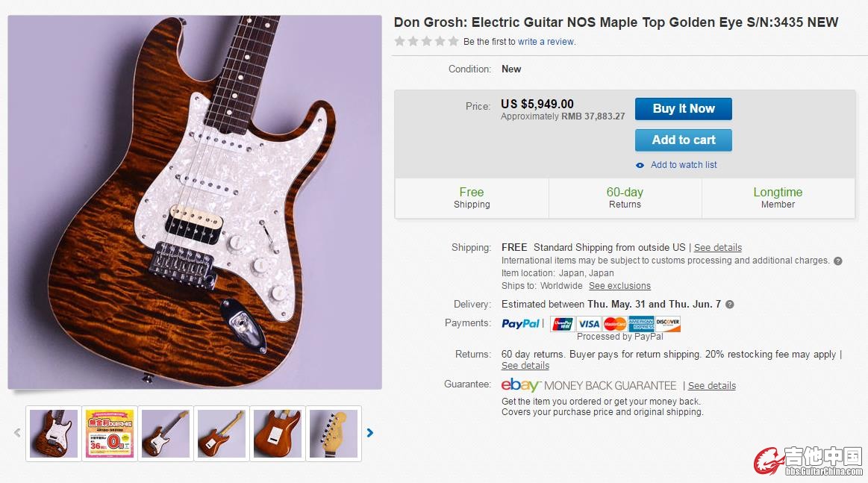This screenshot has height=483, width=868.
Task: Click the Buy It Now button
Action: coord(683,108)
